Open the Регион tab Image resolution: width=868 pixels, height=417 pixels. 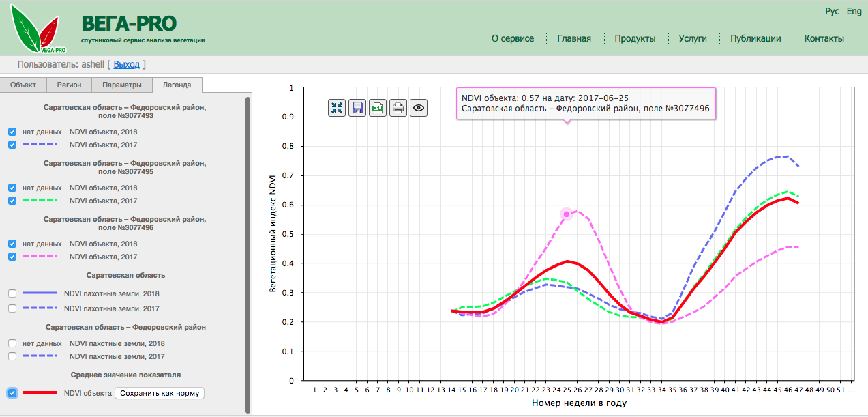tap(69, 85)
